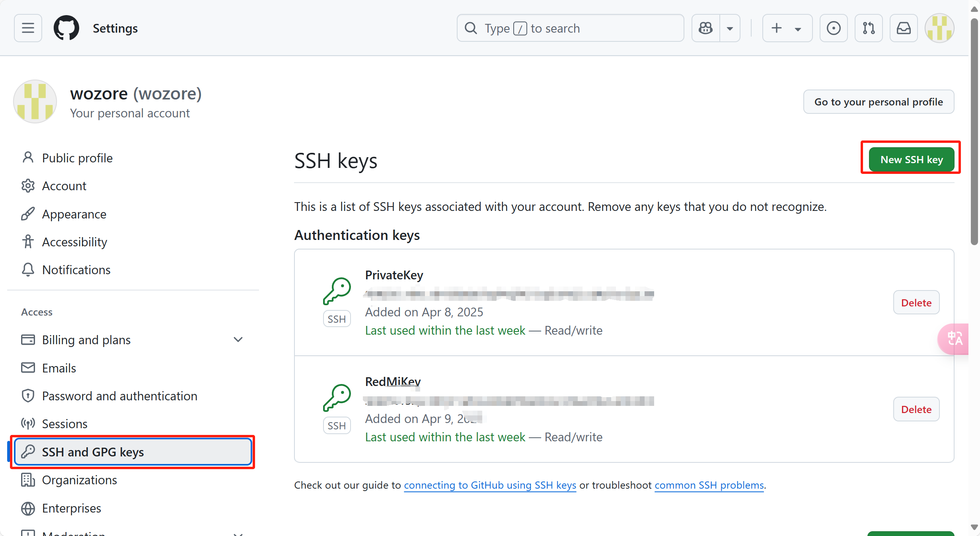Click the pink translate floating icon
The width and height of the screenshot is (980, 536).
point(955,339)
